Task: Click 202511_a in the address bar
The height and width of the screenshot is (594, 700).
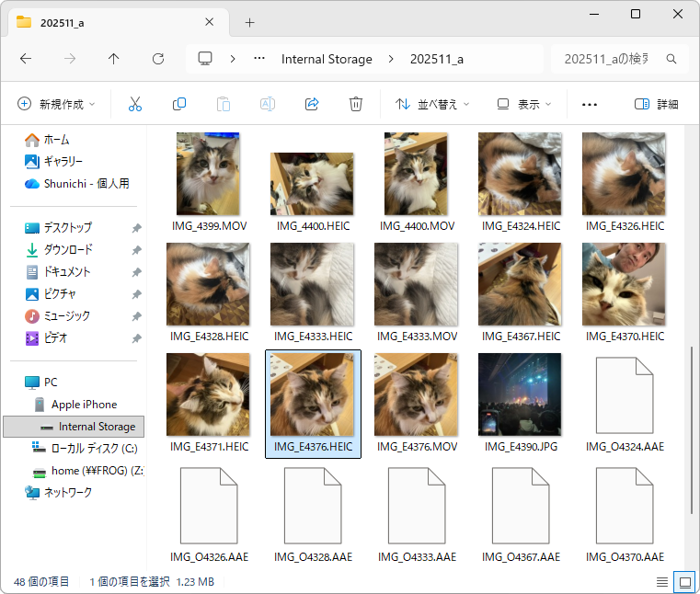Action: coord(437,59)
